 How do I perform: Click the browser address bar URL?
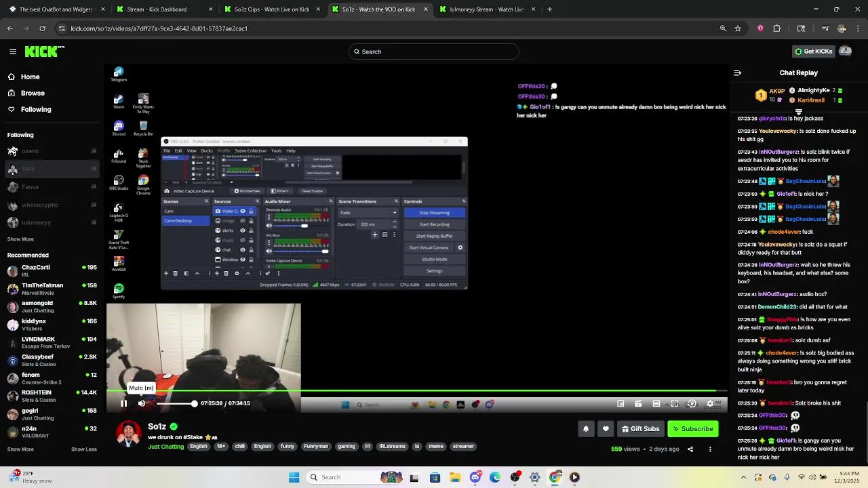159,28
